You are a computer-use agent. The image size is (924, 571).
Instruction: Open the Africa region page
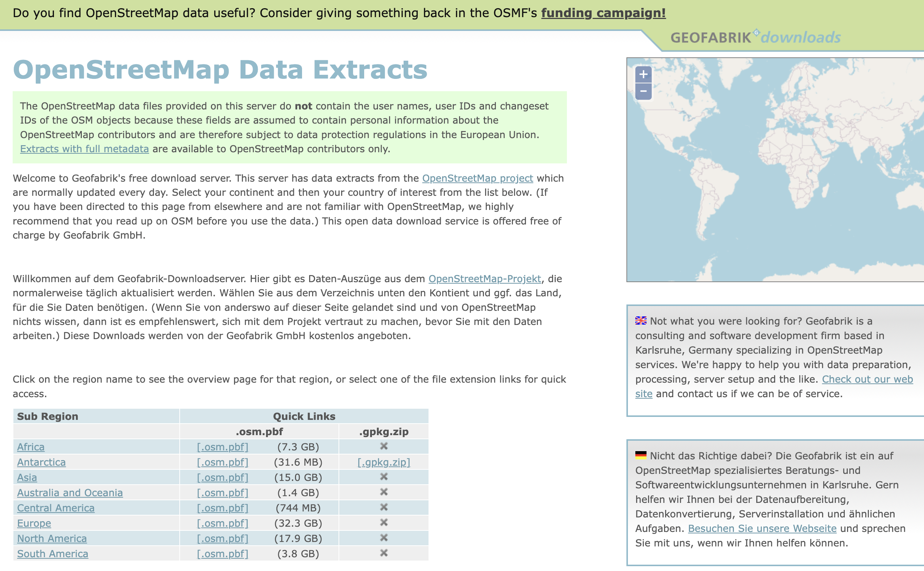(31, 447)
